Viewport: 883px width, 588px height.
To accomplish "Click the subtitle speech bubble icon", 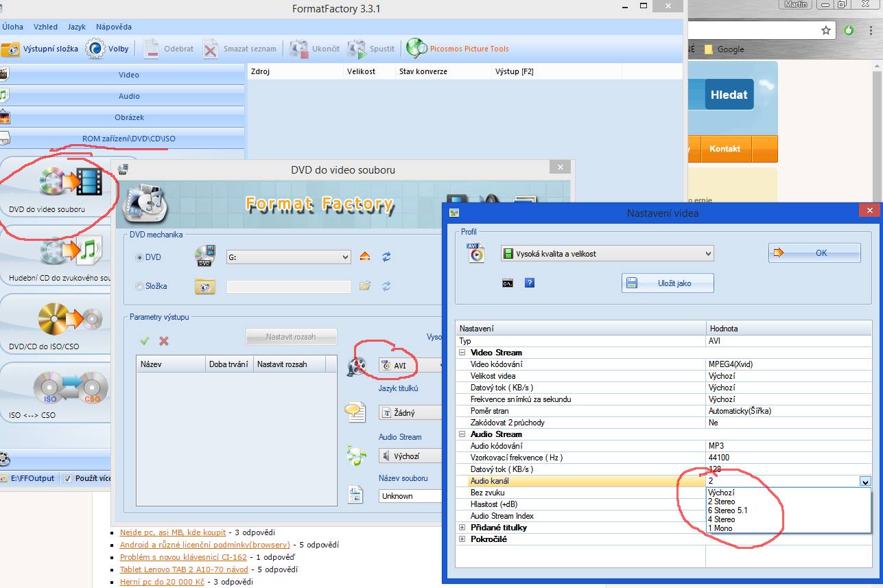I will pyautogui.click(x=355, y=412).
